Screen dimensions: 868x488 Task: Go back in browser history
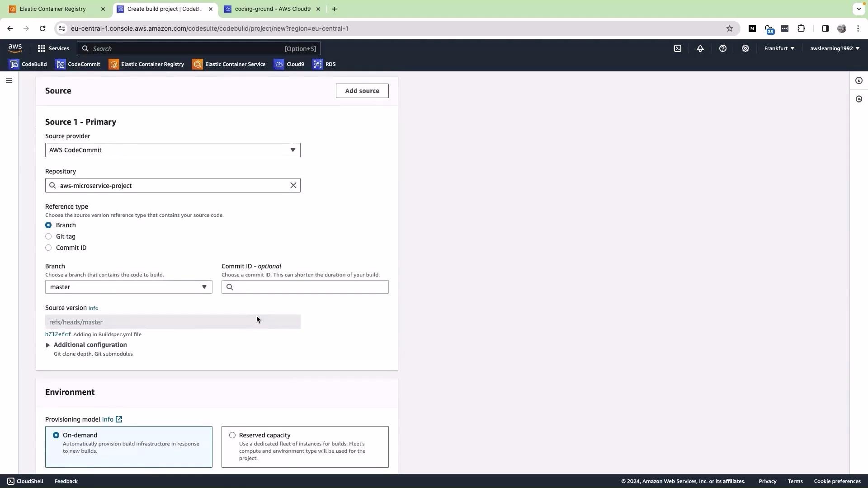click(x=10, y=28)
